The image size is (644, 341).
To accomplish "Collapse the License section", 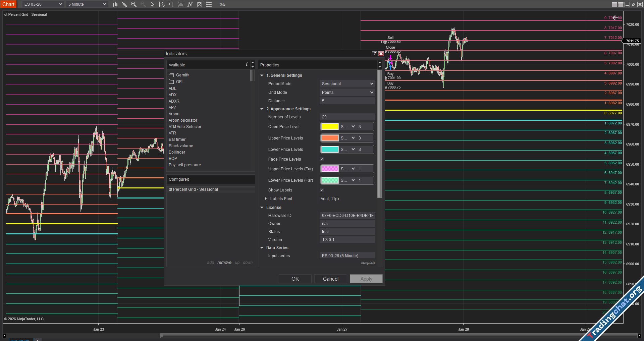I will pos(262,208).
